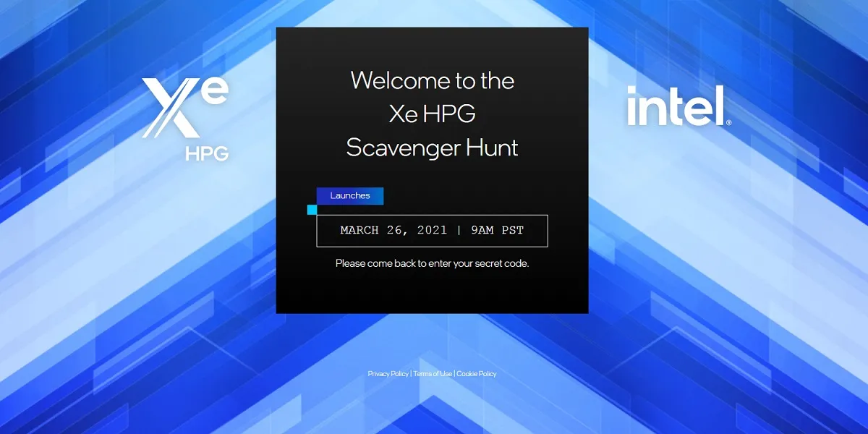Click 'Please come back to enter your secret code.'
The height and width of the screenshot is (434, 868).
[433, 263]
